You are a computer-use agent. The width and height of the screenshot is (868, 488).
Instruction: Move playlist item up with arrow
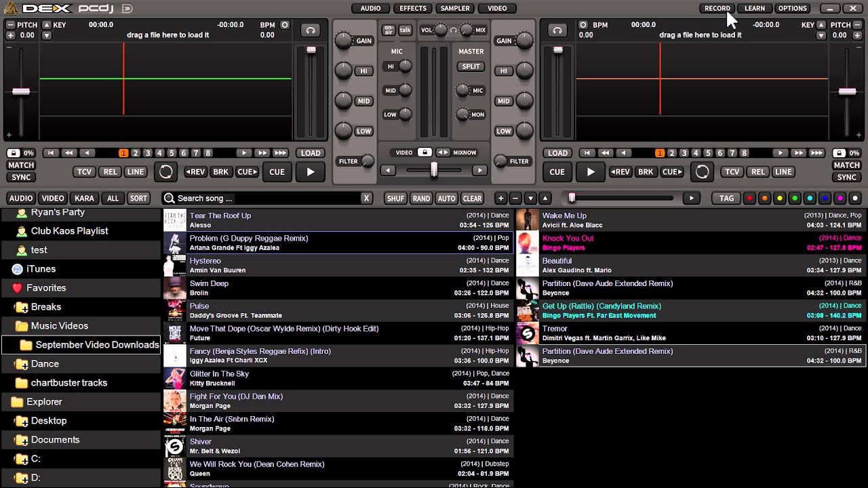545,199
